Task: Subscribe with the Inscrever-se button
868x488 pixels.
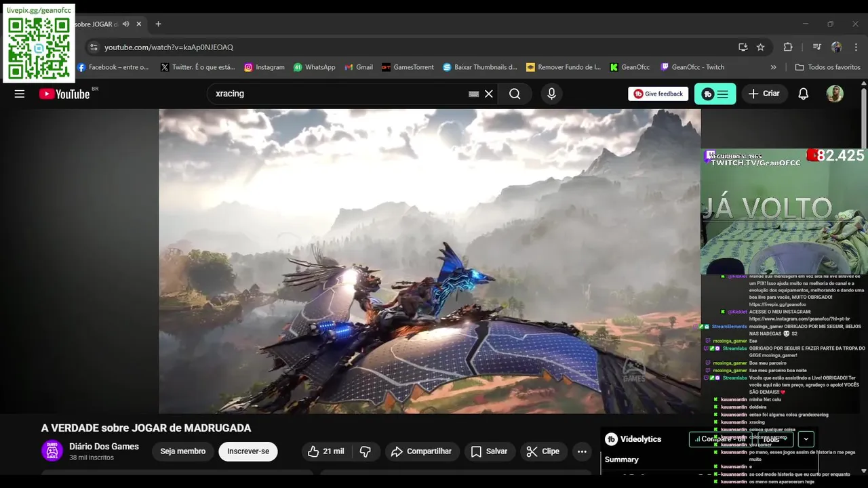Action: tap(248, 451)
